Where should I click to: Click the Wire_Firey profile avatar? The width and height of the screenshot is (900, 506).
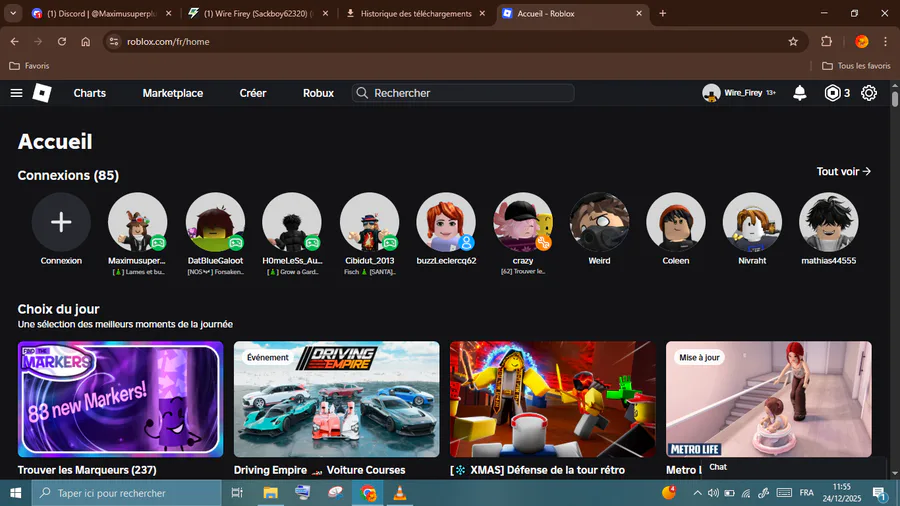tap(711, 93)
